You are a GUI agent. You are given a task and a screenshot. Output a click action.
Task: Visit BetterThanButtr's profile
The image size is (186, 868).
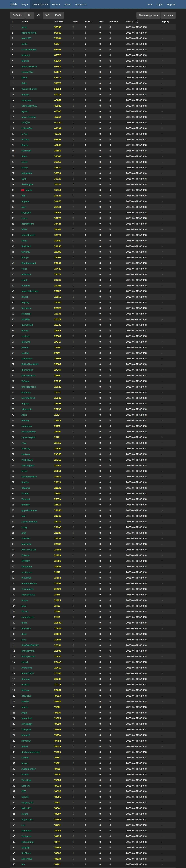pos(30,364)
